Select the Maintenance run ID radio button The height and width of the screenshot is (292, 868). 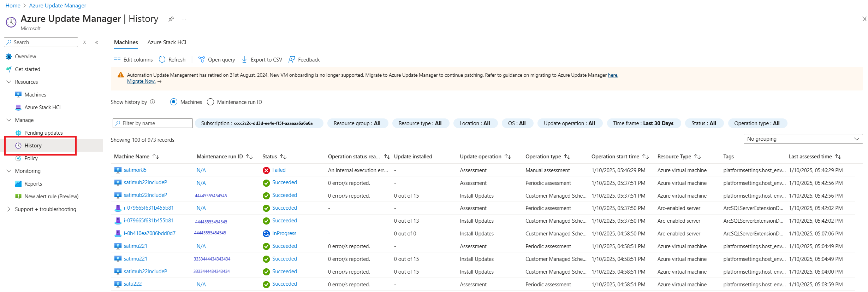[x=210, y=102]
